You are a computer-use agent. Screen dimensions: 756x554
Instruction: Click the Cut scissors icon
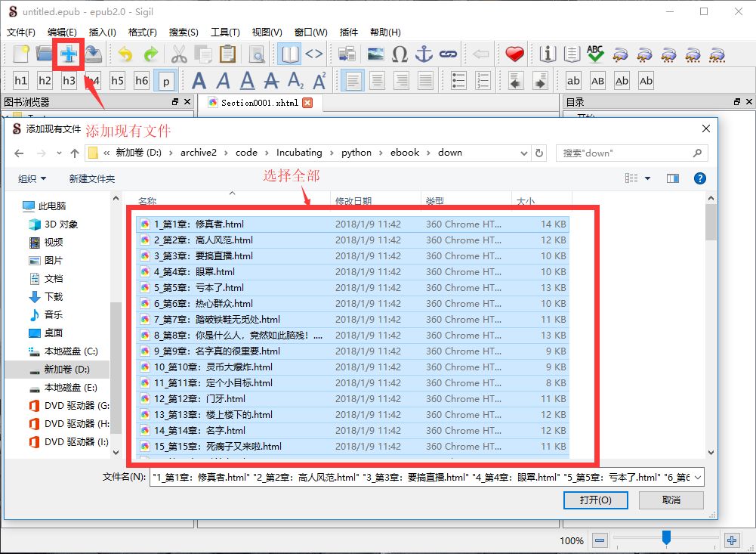point(179,54)
